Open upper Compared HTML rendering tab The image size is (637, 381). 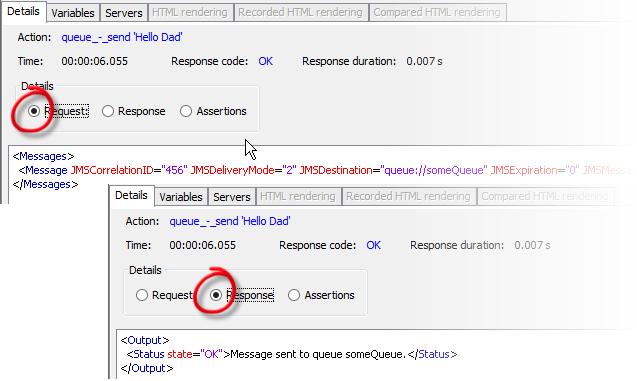coord(437,13)
